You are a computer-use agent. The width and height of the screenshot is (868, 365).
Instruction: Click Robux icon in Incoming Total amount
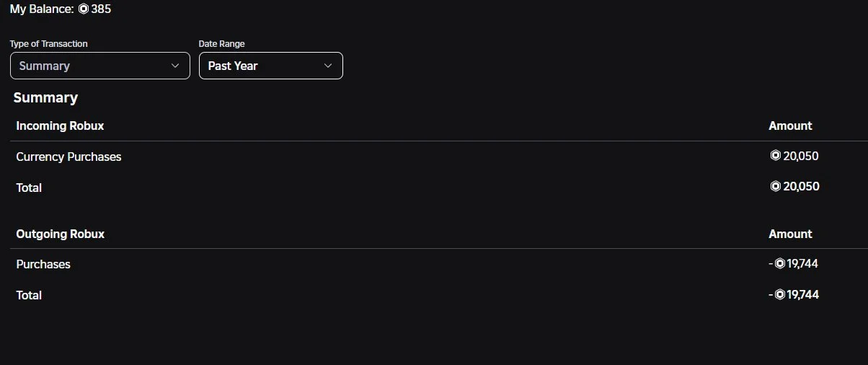[776, 186]
